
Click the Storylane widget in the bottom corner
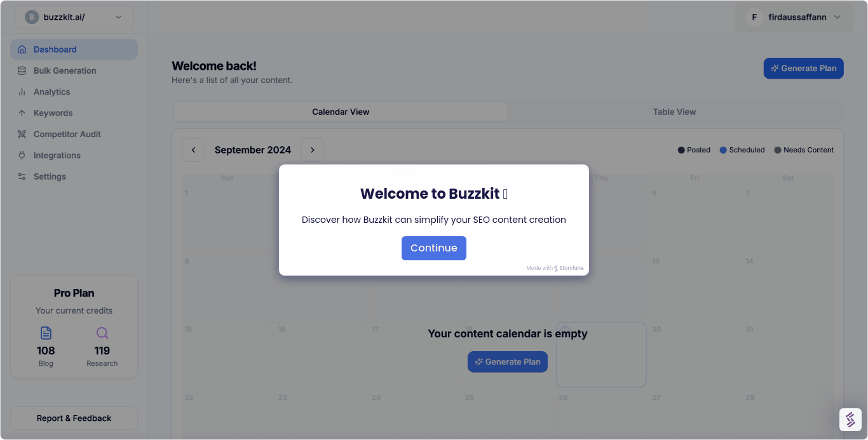point(850,420)
